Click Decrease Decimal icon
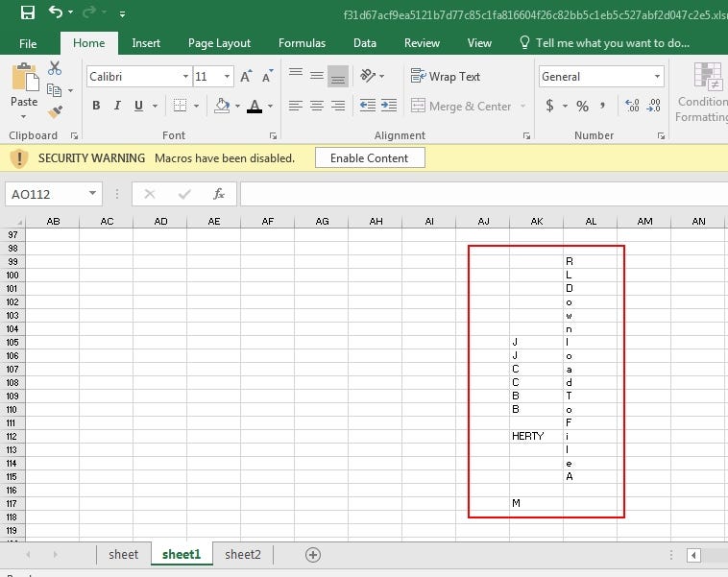The width and height of the screenshot is (728, 577). pyautogui.click(x=653, y=106)
